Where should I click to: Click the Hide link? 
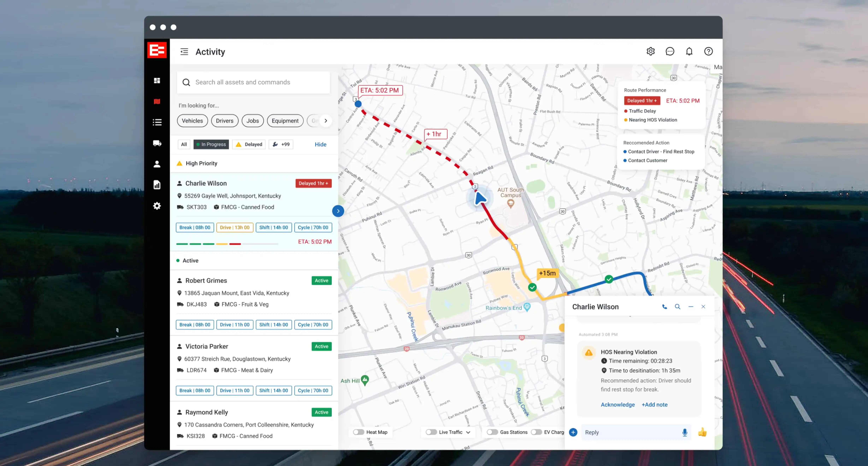[x=320, y=144]
